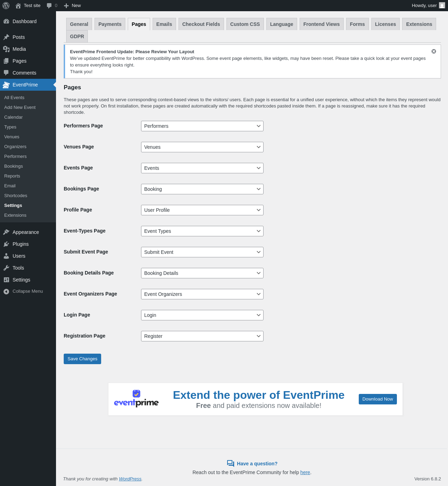Open the Event Organizers Page dropdown

pyautogui.click(x=202, y=294)
